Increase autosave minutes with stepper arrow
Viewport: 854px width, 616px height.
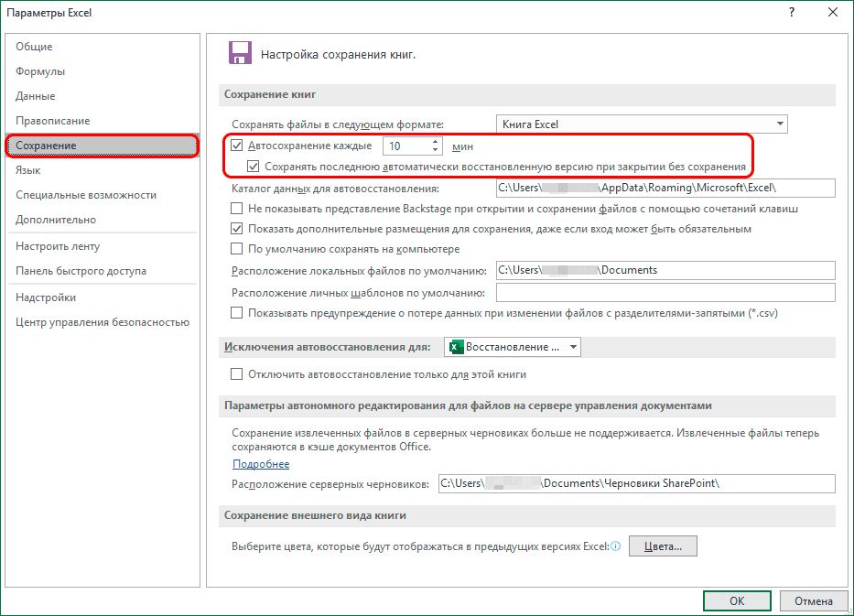click(x=434, y=139)
